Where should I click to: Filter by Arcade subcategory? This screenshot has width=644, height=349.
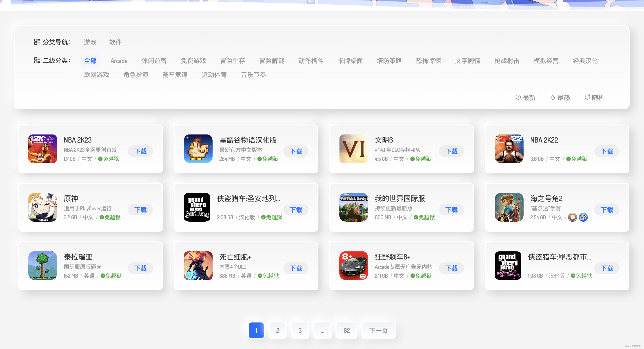119,60
